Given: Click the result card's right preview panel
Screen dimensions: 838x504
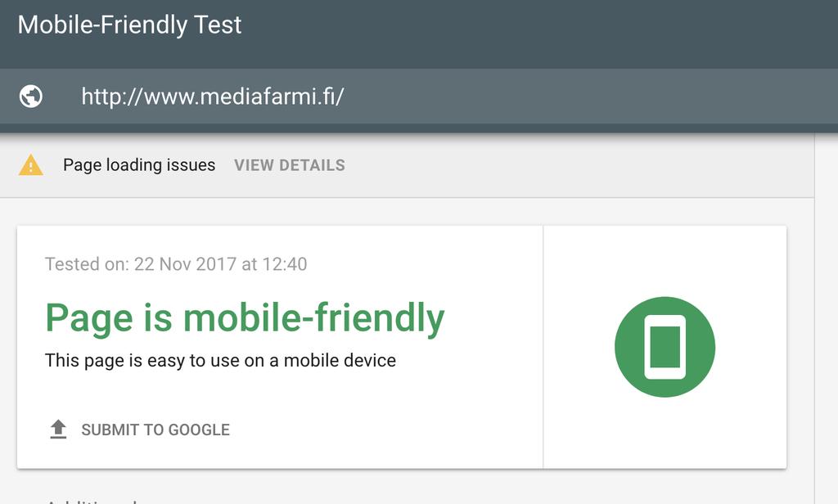Looking at the screenshot, I should pos(665,347).
